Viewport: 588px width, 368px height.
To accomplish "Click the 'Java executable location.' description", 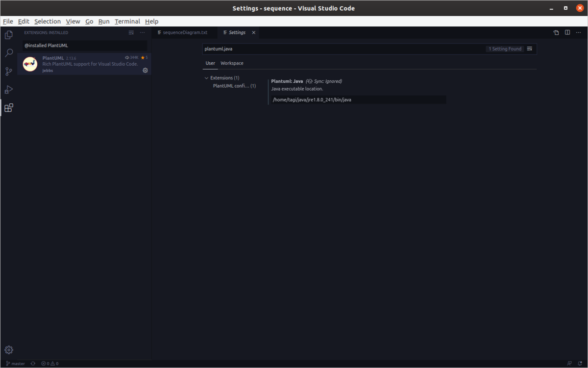I will coord(297,89).
